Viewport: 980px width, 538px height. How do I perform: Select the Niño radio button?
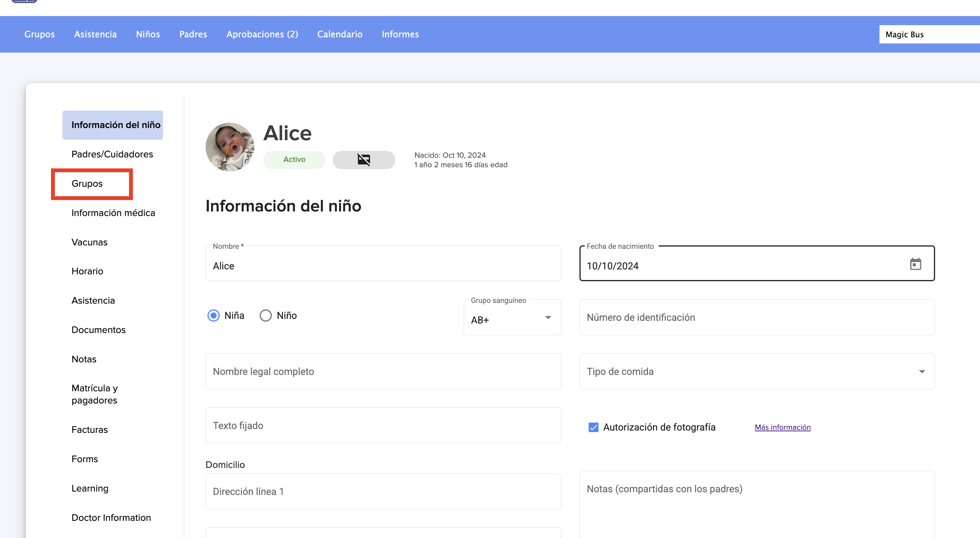pyautogui.click(x=266, y=315)
